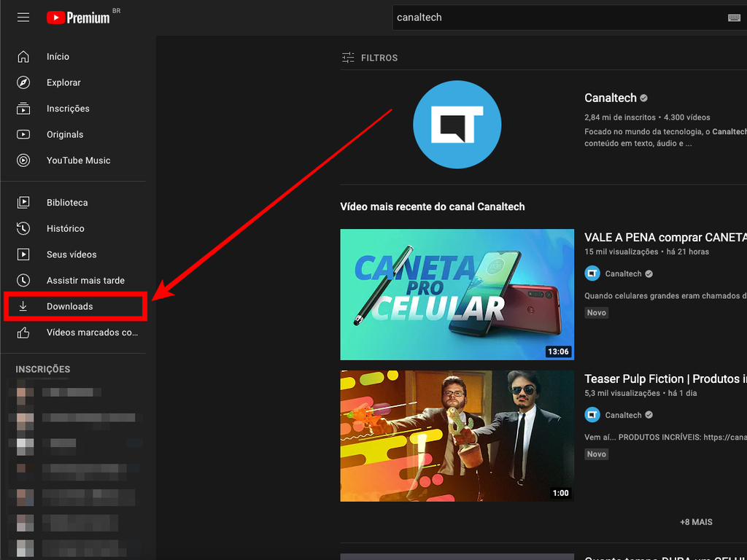Click Canaltech avatar under Teaser Pulp Fiction
The image size is (747, 560).
point(592,415)
